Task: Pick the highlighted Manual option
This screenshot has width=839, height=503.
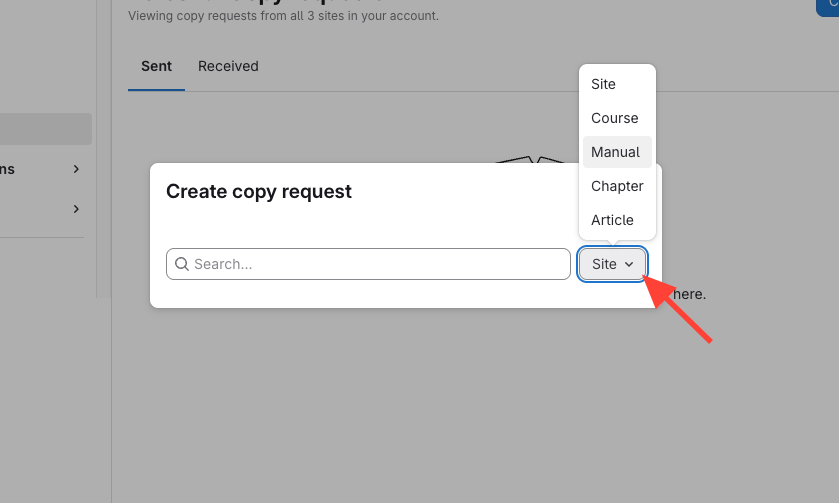Action: 616,152
